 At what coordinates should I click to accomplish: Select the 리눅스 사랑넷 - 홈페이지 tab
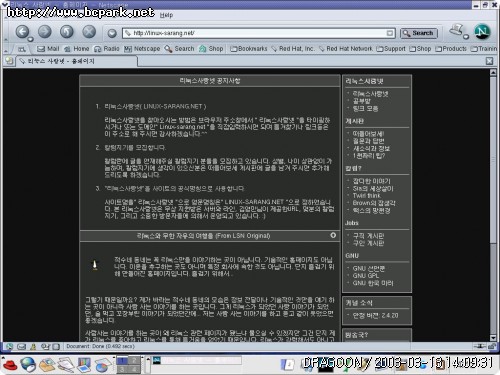(x=76, y=61)
